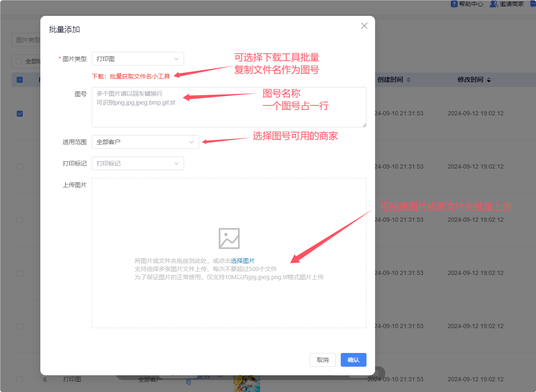The width and height of the screenshot is (536, 392).
Task: Click the 图片类型 dropdown chevron arrow
Action: [x=176, y=59]
